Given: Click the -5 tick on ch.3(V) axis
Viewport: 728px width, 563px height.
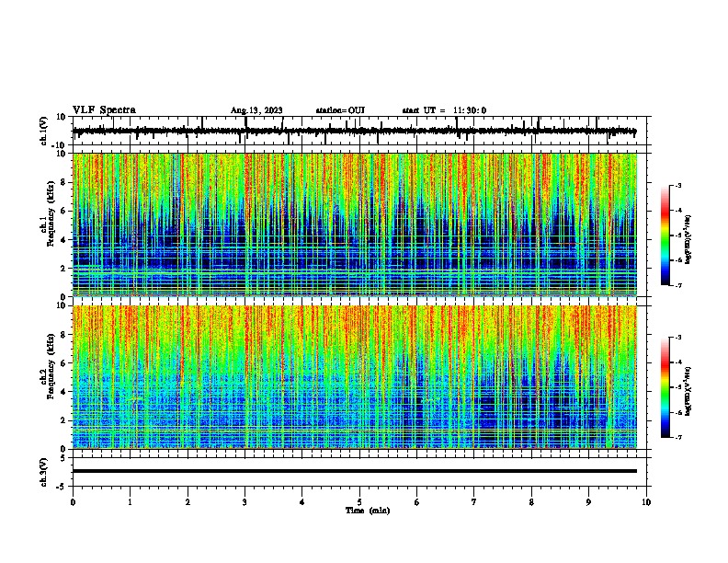Looking at the screenshot, I should [62, 487].
